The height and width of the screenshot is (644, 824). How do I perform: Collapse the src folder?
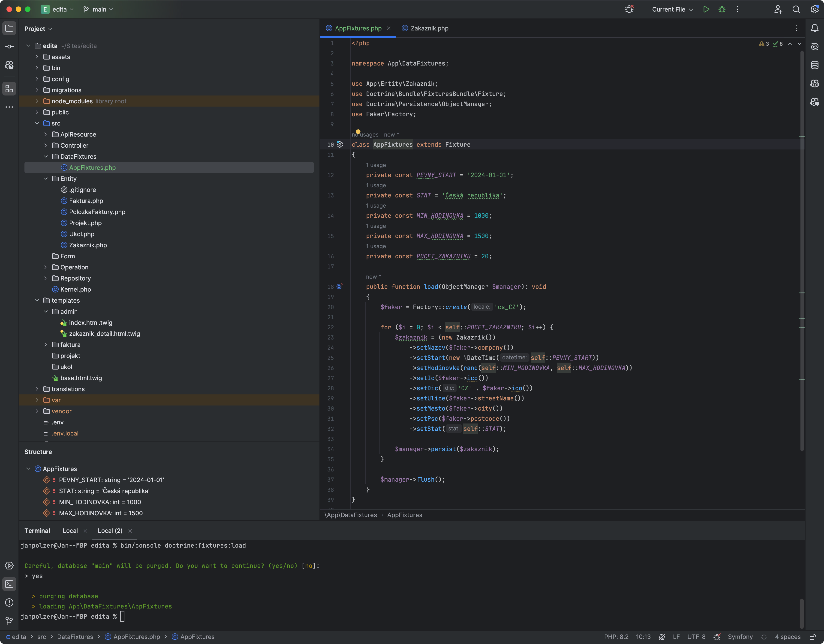37,123
